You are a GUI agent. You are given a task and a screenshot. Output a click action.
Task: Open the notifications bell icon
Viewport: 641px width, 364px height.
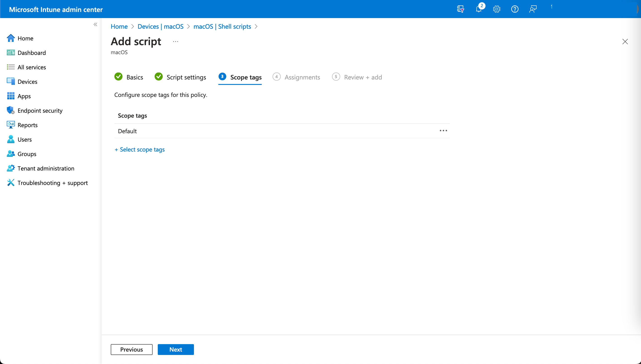478,9
